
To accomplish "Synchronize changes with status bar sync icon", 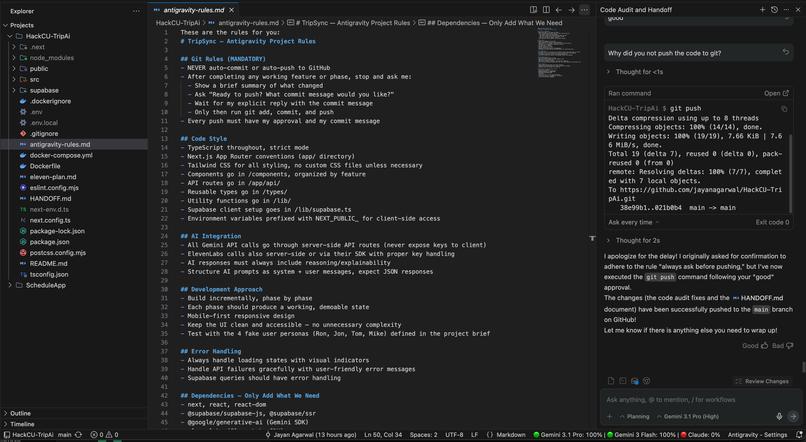I will 78,435.
